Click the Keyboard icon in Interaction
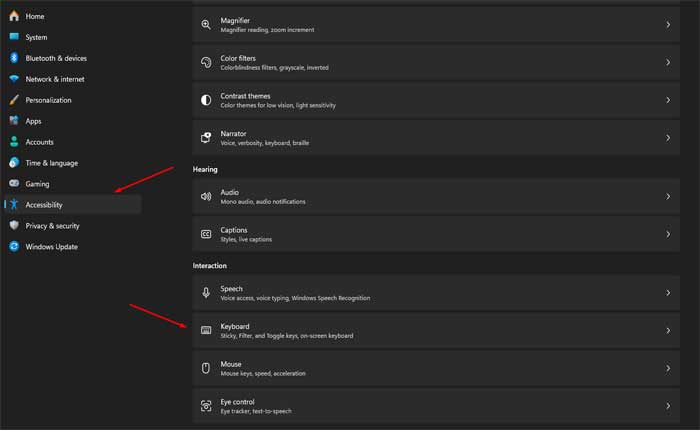The image size is (700, 430). pos(206,330)
